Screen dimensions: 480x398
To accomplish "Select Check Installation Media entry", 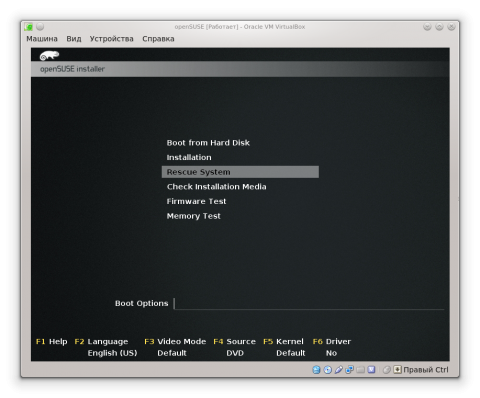I will coord(217,187).
